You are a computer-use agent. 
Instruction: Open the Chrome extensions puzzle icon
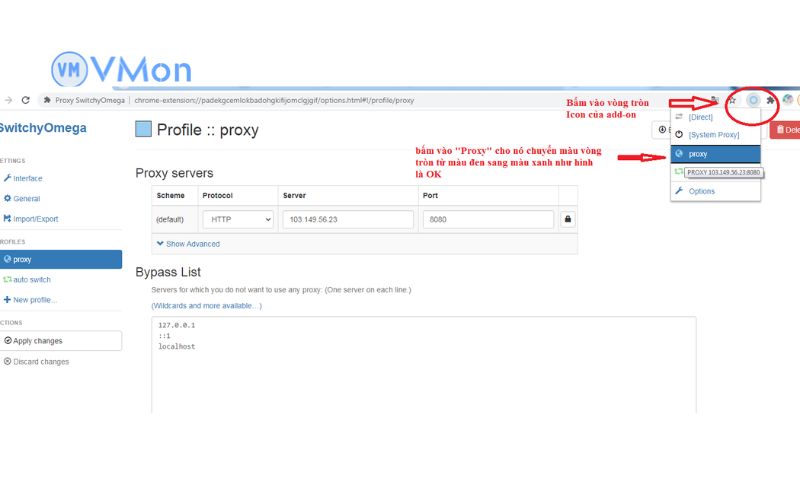pos(770,100)
